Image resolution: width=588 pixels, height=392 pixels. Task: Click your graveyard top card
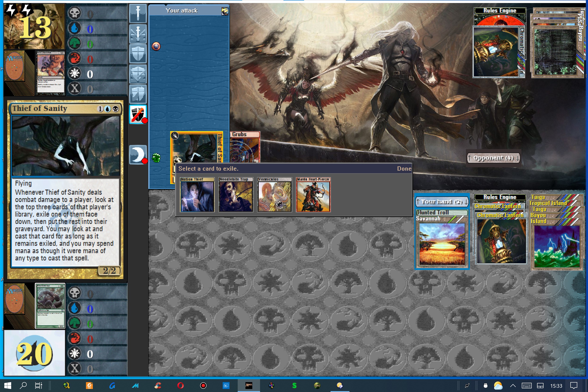[x=50, y=306]
